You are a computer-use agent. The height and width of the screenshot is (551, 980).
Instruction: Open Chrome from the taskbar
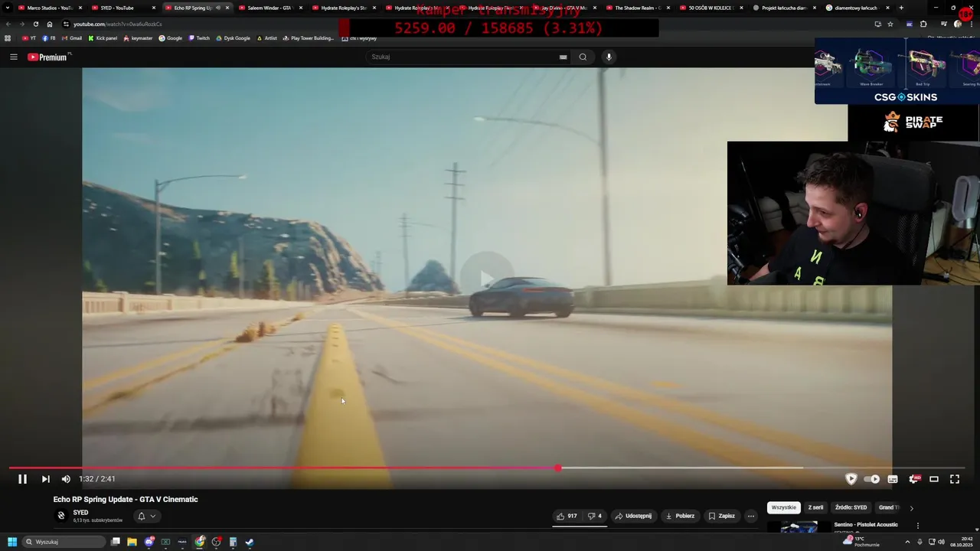pyautogui.click(x=200, y=542)
